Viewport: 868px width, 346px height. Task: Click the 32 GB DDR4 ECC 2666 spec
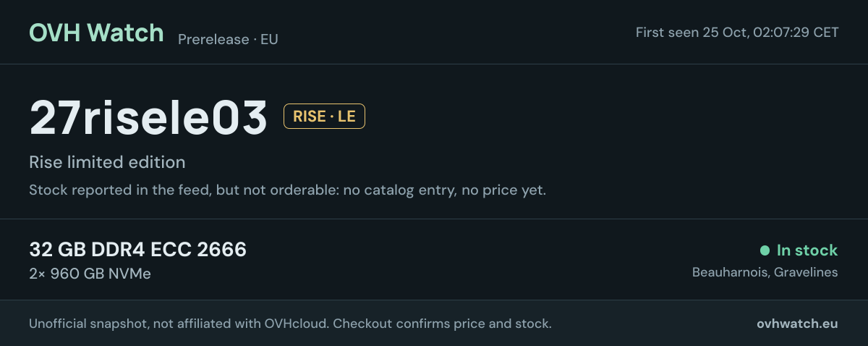point(137,250)
